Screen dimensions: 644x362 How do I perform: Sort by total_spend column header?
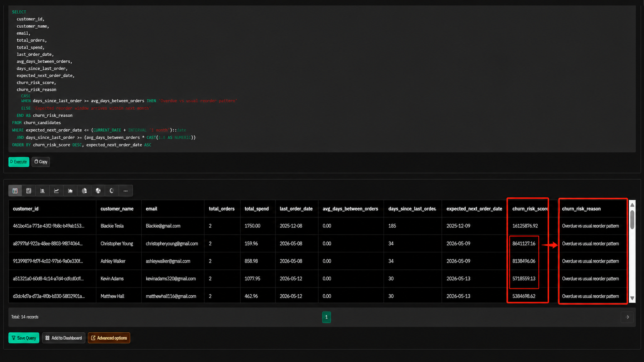[x=257, y=209]
